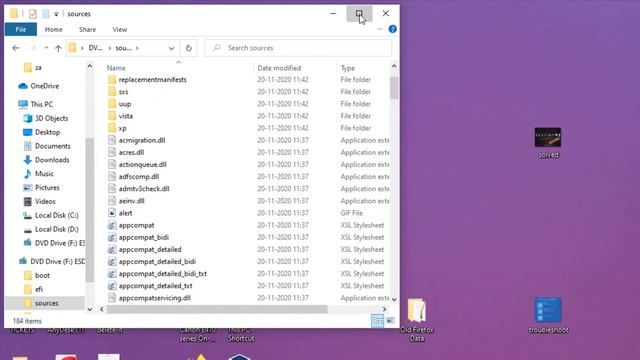The width and height of the screenshot is (640, 360).
Task: Click the Search sources field
Action: point(298,48)
